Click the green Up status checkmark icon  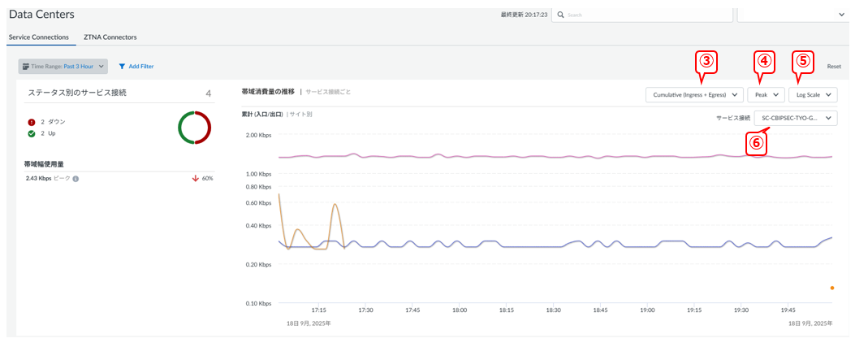[31, 132]
